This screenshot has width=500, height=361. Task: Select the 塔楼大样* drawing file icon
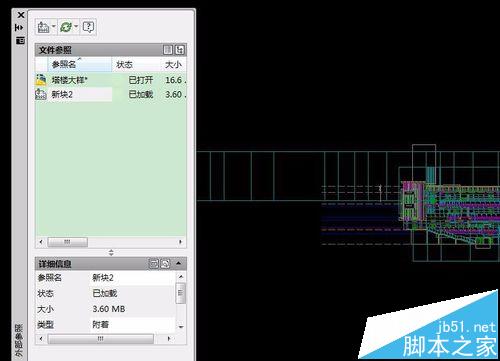(41, 80)
